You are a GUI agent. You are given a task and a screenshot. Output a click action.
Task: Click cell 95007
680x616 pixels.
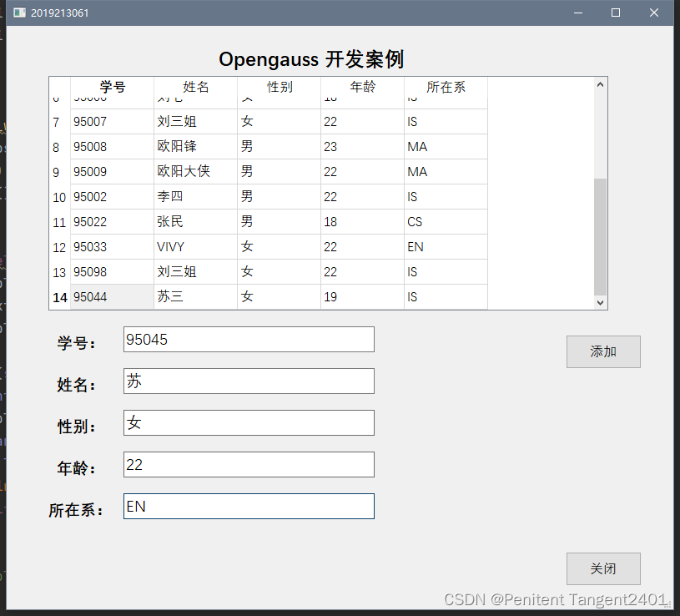click(x=113, y=122)
